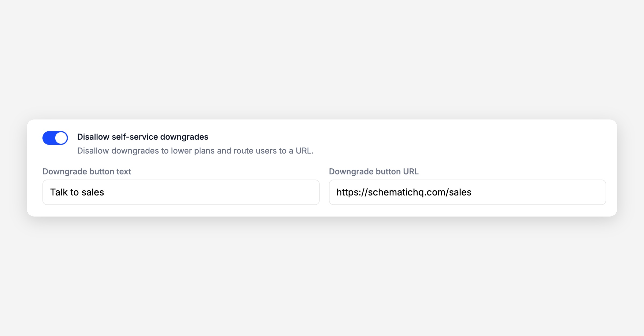Screen dimensions: 644x336
Task: Click the "Downgrade button URL" field label
Action: click(x=374, y=171)
